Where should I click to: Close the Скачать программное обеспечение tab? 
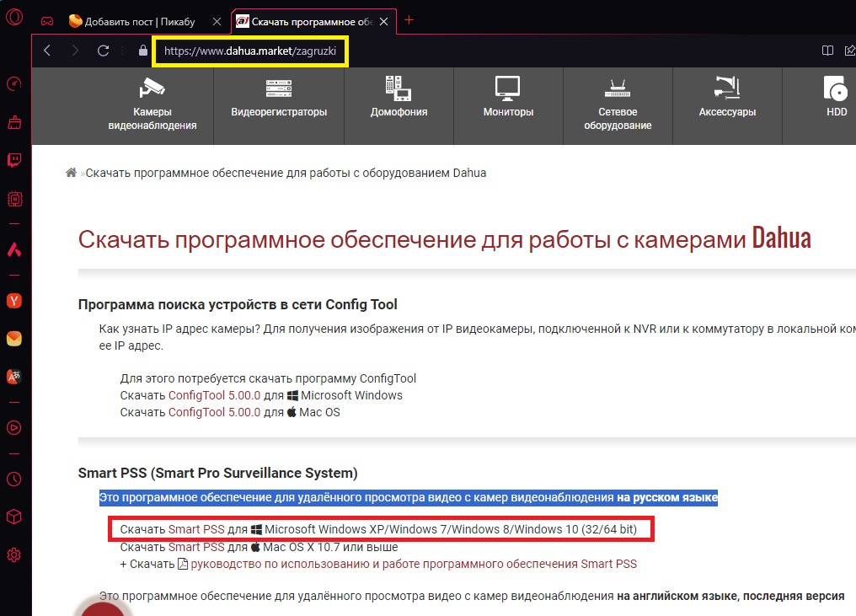coord(384,21)
